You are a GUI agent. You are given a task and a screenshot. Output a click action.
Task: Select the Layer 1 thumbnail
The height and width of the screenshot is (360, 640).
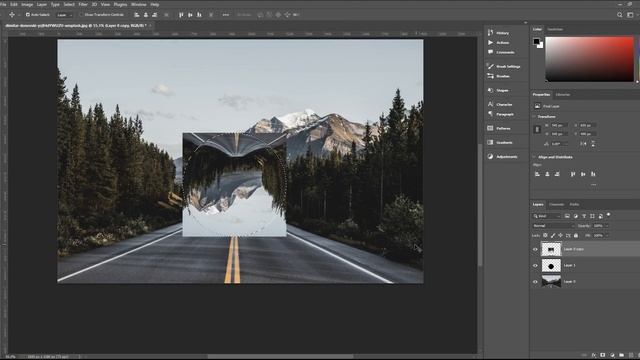pyautogui.click(x=551, y=266)
